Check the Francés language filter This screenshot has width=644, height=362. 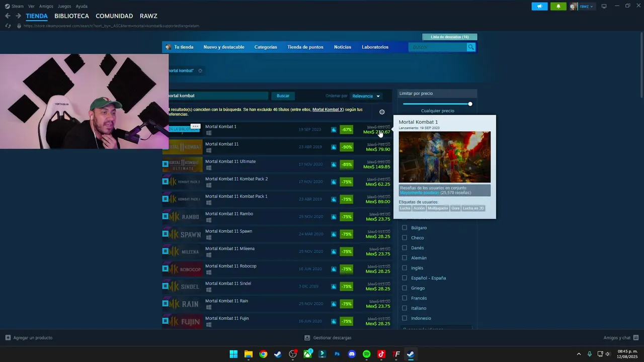[405, 298]
